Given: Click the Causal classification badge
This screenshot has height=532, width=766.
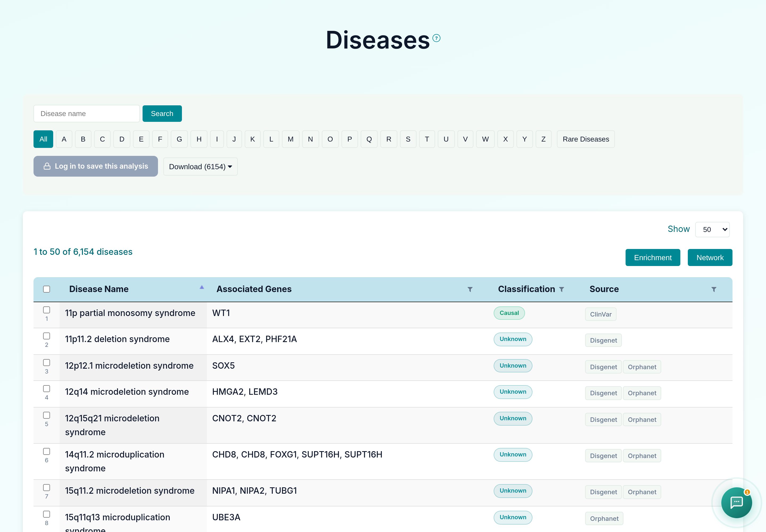Looking at the screenshot, I should (x=509, y=313).
